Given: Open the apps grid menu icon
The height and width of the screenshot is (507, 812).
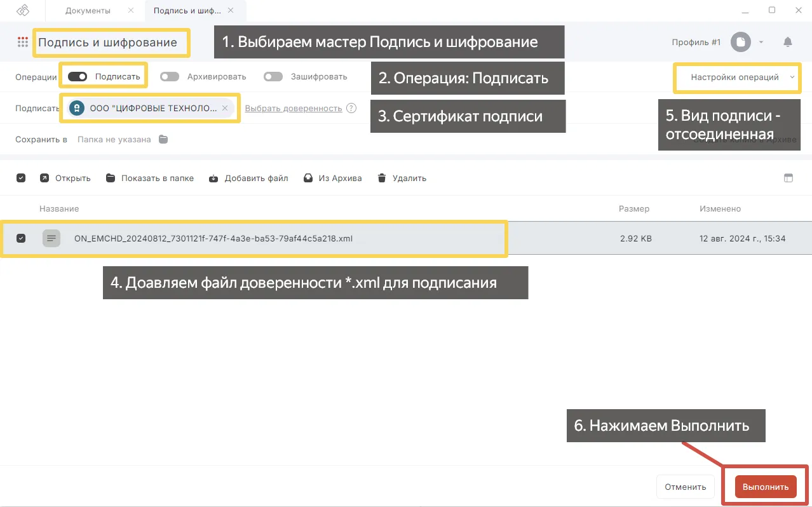Looking at the screenshot, I should (23, 43).
